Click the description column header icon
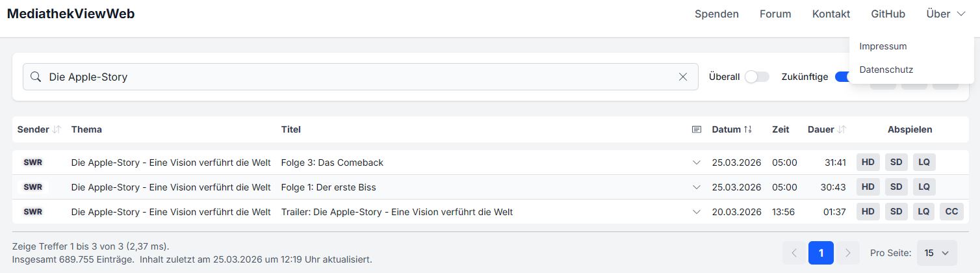 [x=697, y=129]
